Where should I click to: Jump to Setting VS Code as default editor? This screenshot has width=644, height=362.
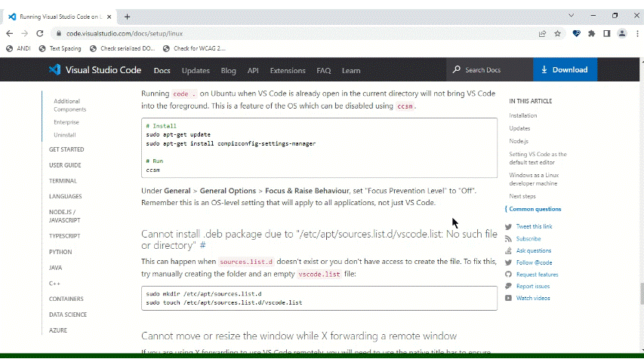click(538, 158)
